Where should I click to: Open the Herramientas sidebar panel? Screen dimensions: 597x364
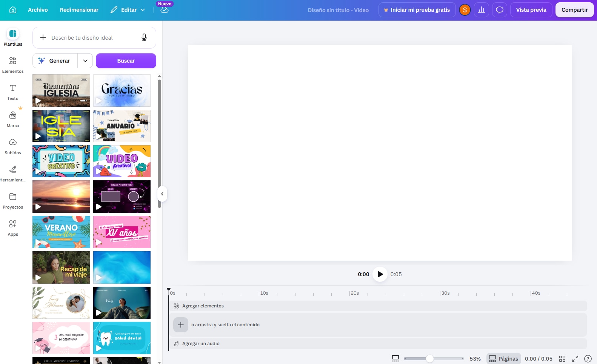[x=13, y=173]
